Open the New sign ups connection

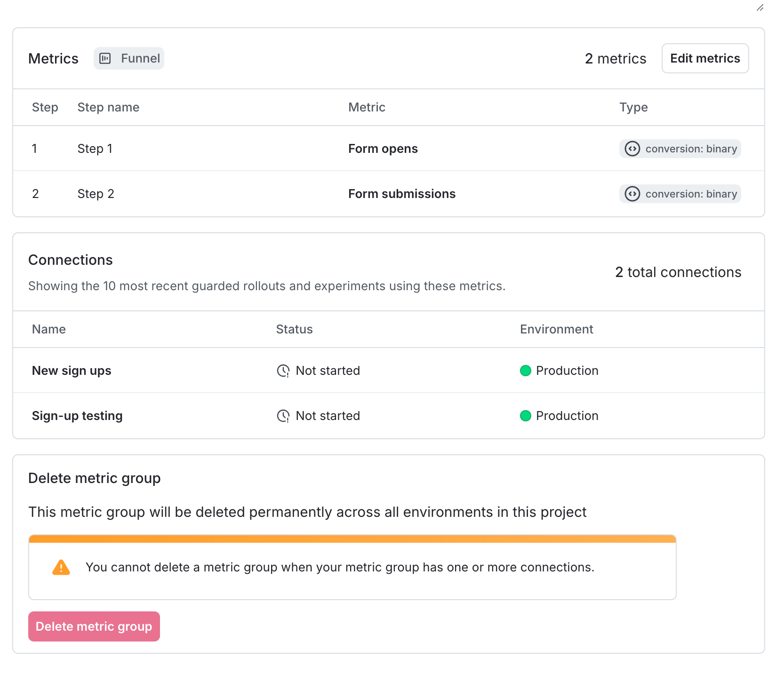coord(72,371)
